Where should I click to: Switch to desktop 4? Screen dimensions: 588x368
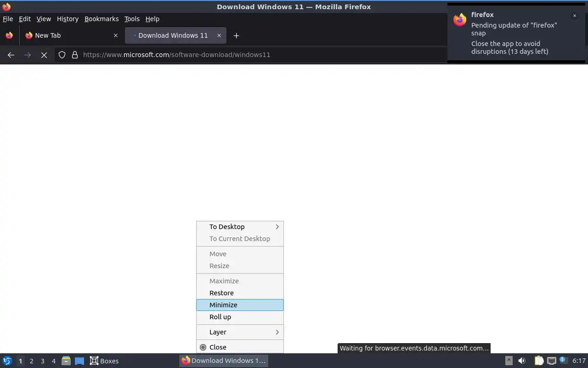coord(53,361)
